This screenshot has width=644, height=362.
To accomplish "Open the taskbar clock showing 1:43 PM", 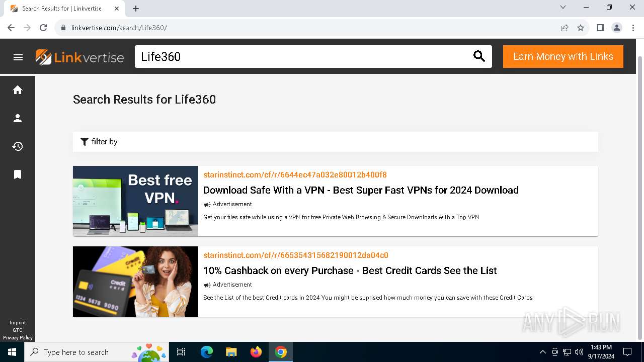I will [x=601, y=352].
